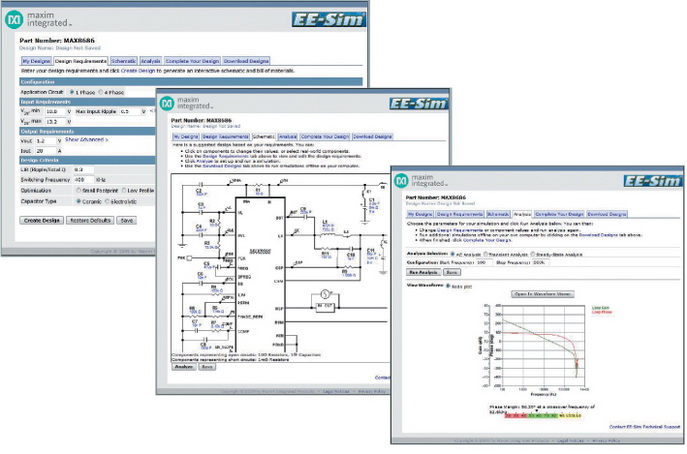Select inductor L1 symbol in schematic
The width and height of the screenshot is (687, 454).
coord(327,235)
